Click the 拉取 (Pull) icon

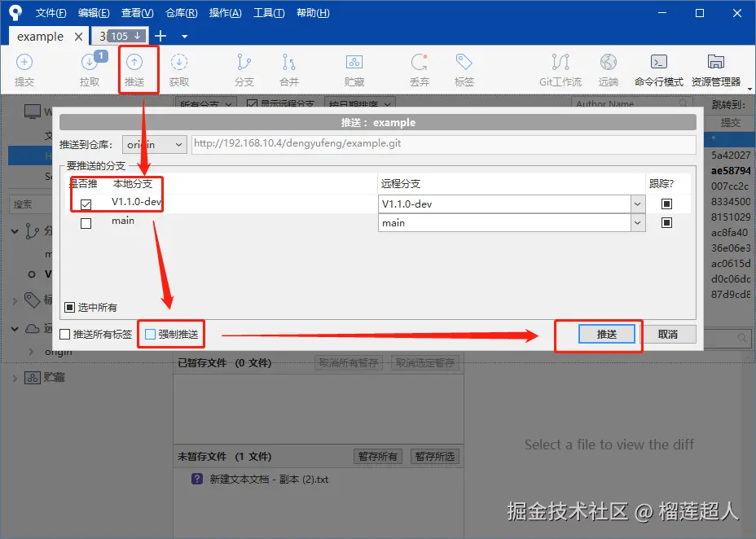(x=90, y=69)
